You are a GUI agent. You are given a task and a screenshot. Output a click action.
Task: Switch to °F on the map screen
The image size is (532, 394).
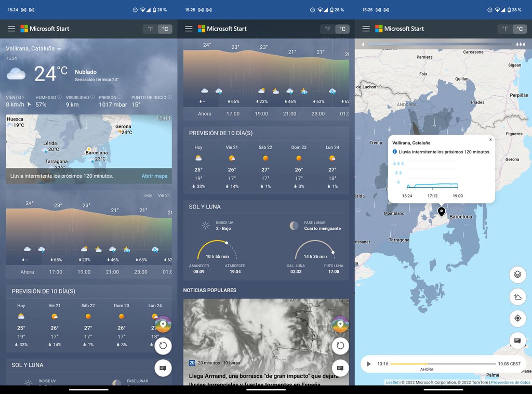pos(504,29)
